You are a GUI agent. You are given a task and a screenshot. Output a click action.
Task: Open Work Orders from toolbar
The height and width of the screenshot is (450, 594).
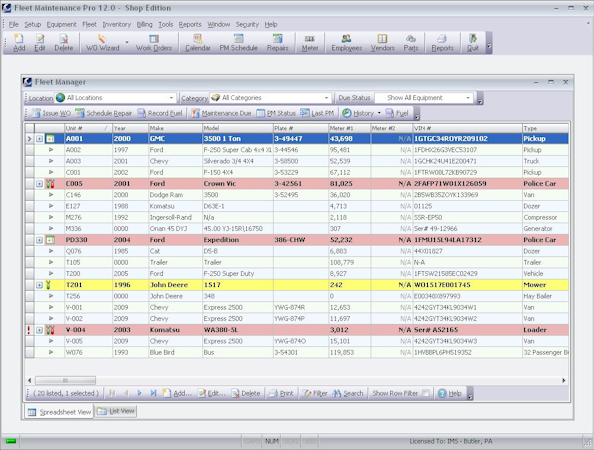(x=154, y=42)
